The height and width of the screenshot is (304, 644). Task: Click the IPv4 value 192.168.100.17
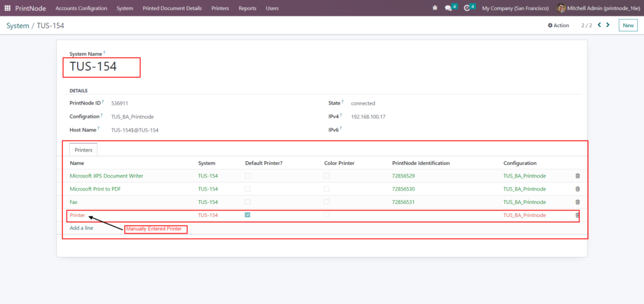(x=368, y=116)
